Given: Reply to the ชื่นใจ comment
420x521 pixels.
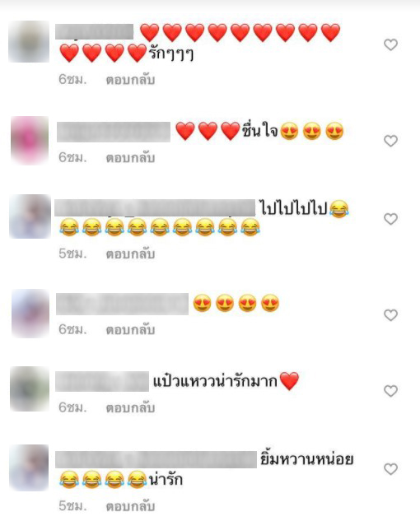Looking at the screenshot, I should coord(130,158).
